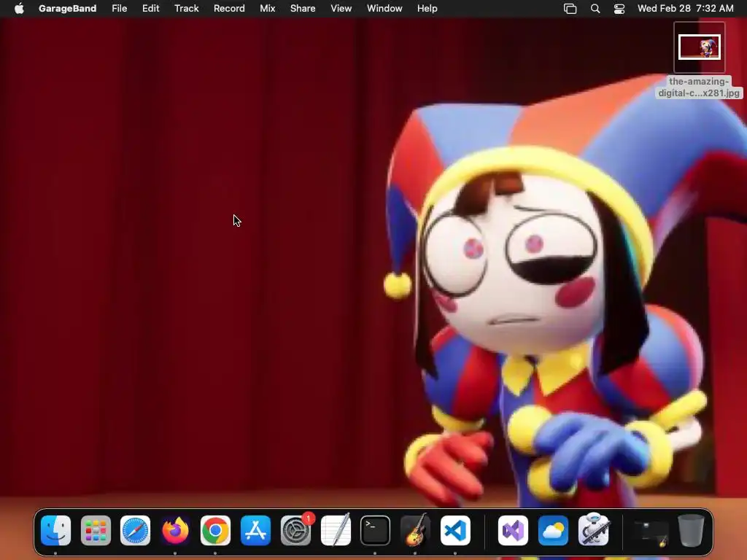Viewport: 747px width, 560px height.
Task: Open the Window menu
Action: pyautogui.click(x=384, y=9)
